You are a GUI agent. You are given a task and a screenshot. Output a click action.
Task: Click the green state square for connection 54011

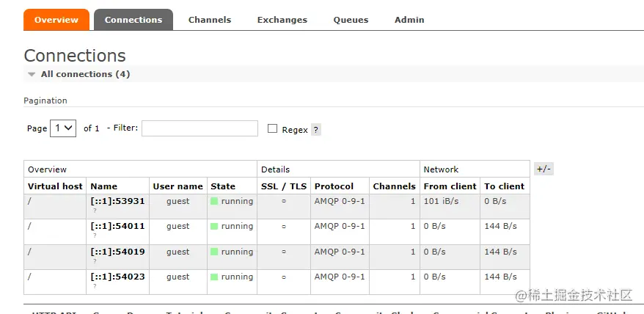pos(215,227)
